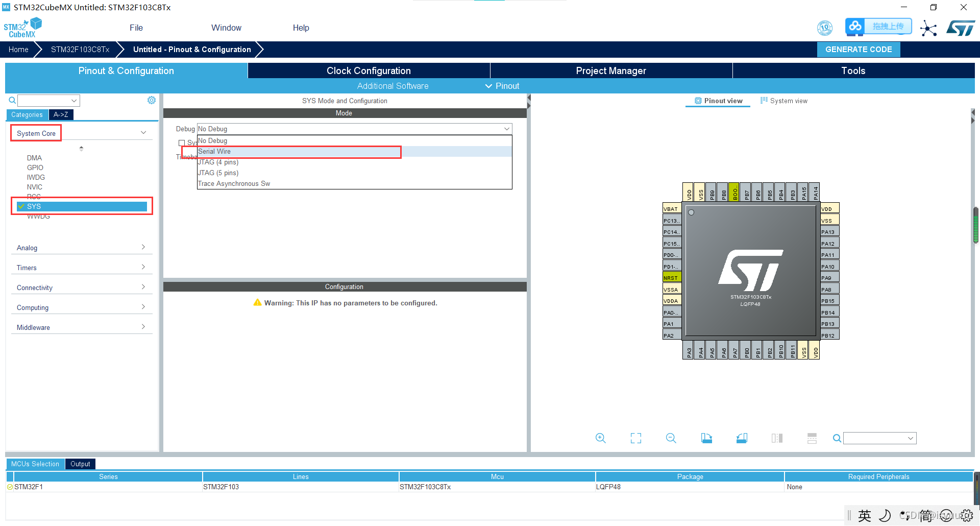Image resolution: width=980 pixels, height=526 pixels.
Task: Select DMA under System Core
Action: pos(34,158)
